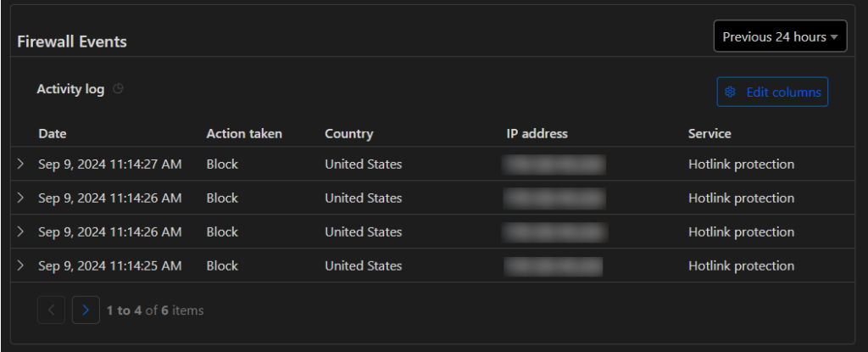Select Hotlink protection in the first row
The height and width of the screenshot is (352, 868).
click(x=741, y=164)
